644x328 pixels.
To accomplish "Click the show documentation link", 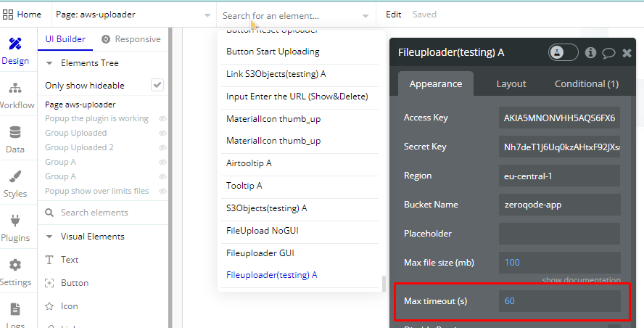I will [x=581, y=280].
